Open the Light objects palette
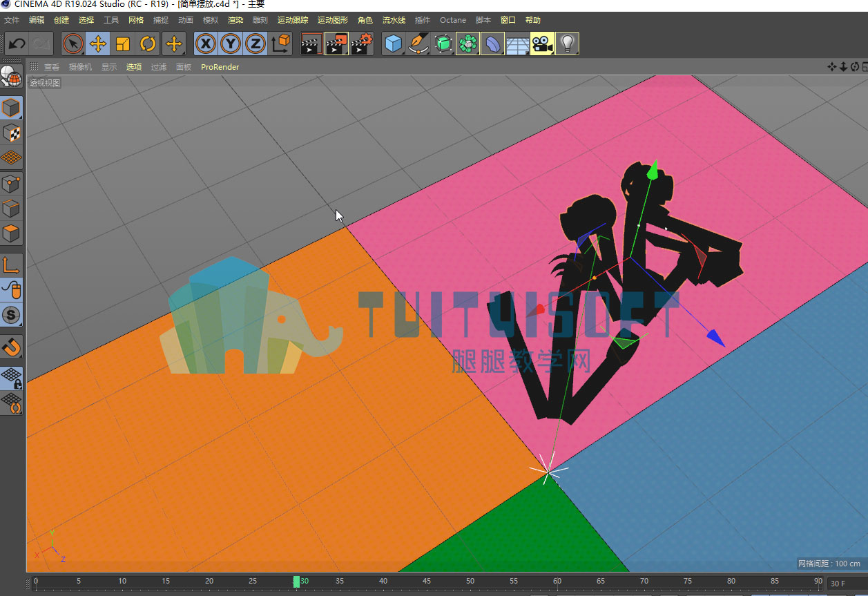Screen dimensions: 868x596 tap(567, 44)
